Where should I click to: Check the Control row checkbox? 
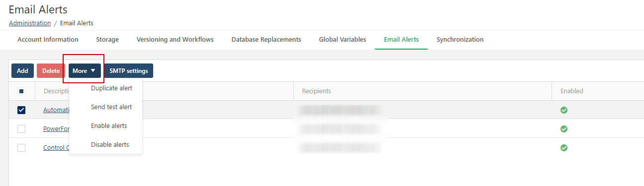tap(21, 148)
